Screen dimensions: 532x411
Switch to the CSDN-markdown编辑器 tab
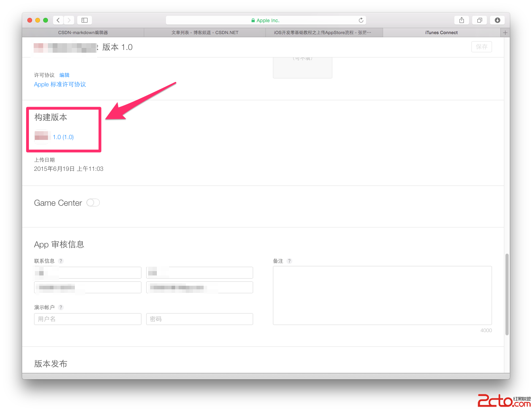pos(83,32)
